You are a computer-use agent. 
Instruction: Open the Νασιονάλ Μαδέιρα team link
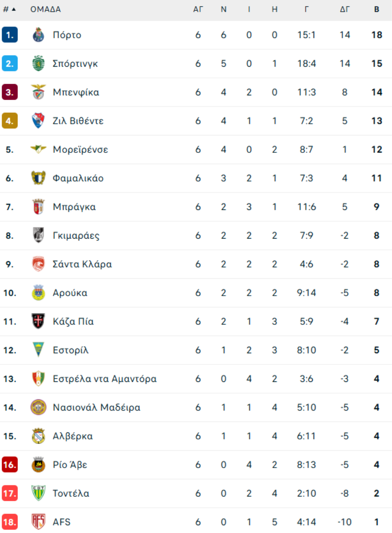tap(96, 408)
